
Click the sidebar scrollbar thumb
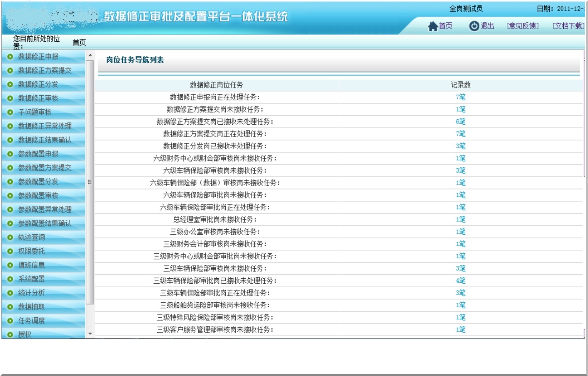point(90,182)
